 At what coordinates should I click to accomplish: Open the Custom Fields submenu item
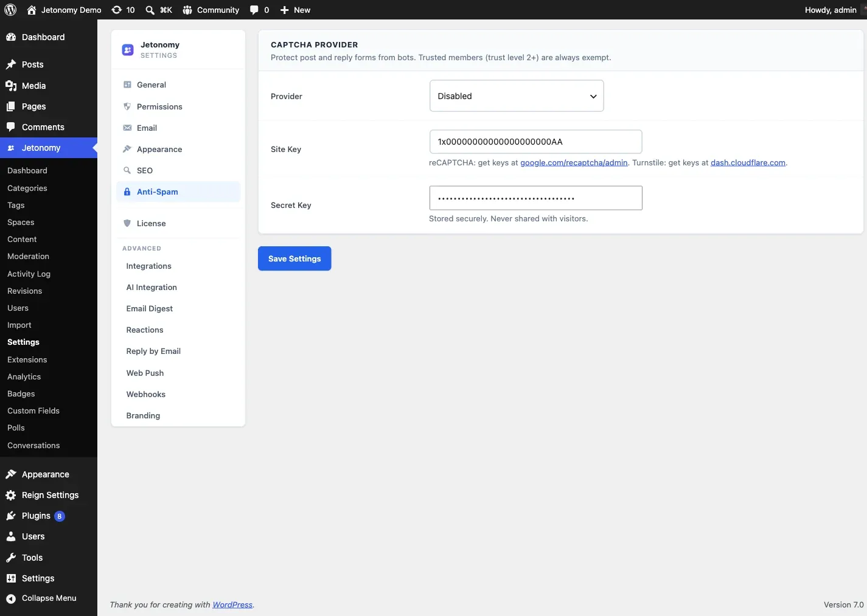coord(33,411)
